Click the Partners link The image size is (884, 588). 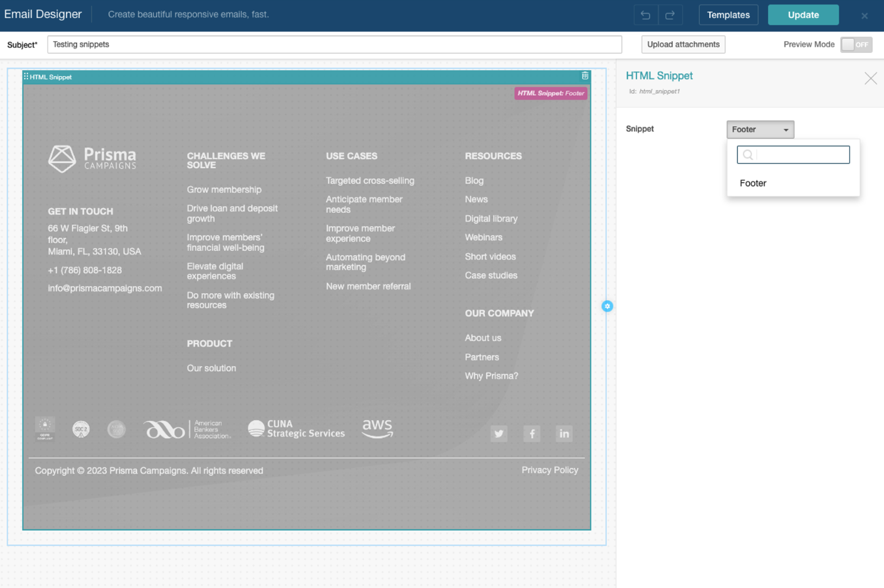tap(482, 357)
